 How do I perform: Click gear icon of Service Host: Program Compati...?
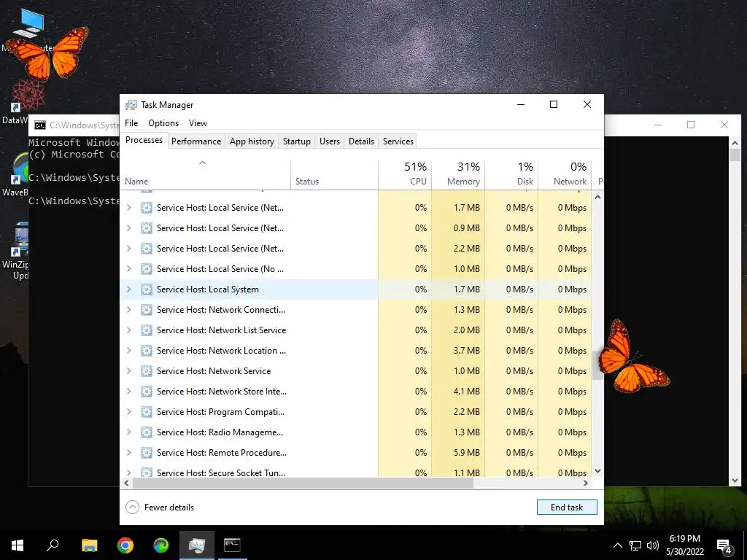click(x=146, y=412)
